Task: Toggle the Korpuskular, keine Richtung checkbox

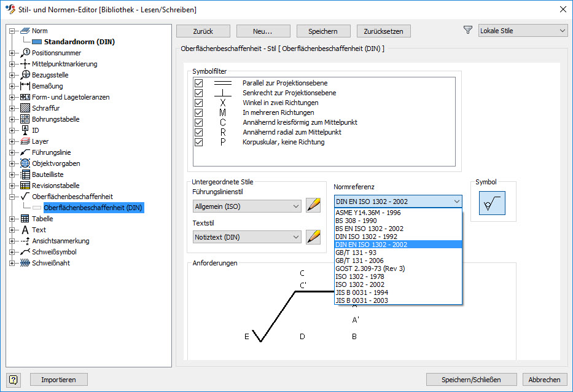Action: [x=198, y=142]
